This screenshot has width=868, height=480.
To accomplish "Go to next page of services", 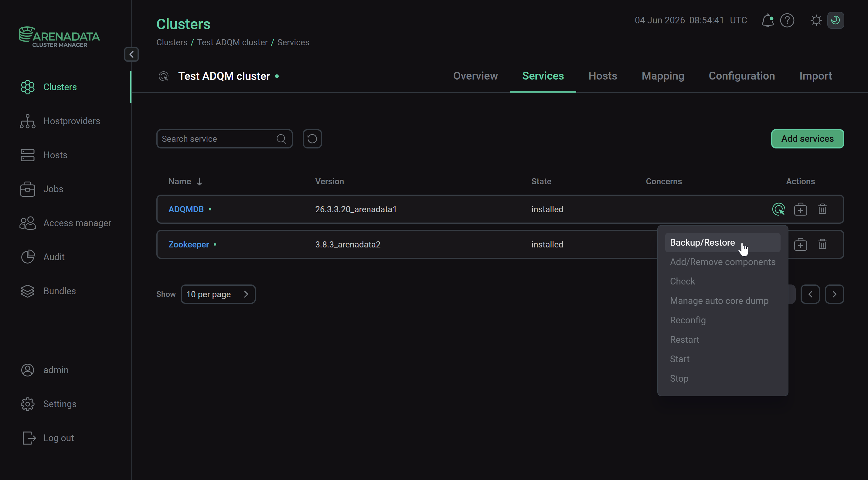I will (834, 294).
